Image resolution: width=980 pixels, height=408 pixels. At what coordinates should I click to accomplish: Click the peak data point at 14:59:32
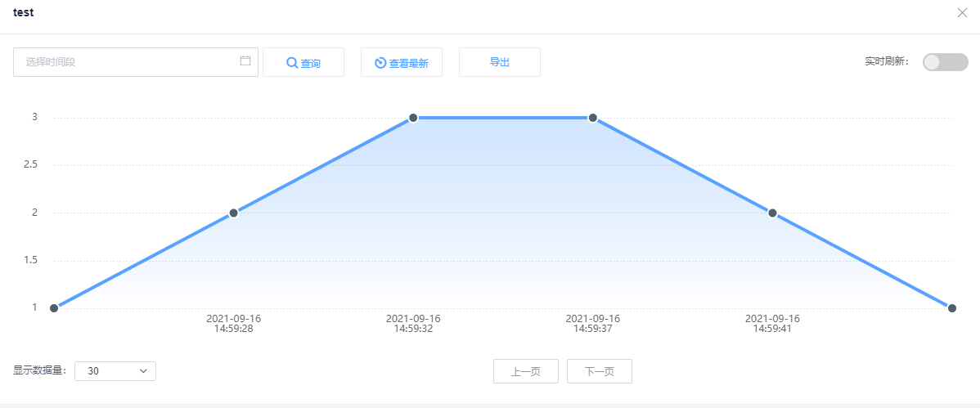pos(413,118)
